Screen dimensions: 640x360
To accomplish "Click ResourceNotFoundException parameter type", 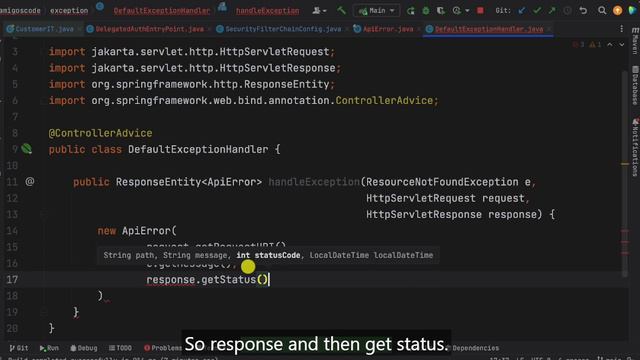I will 442,182.
